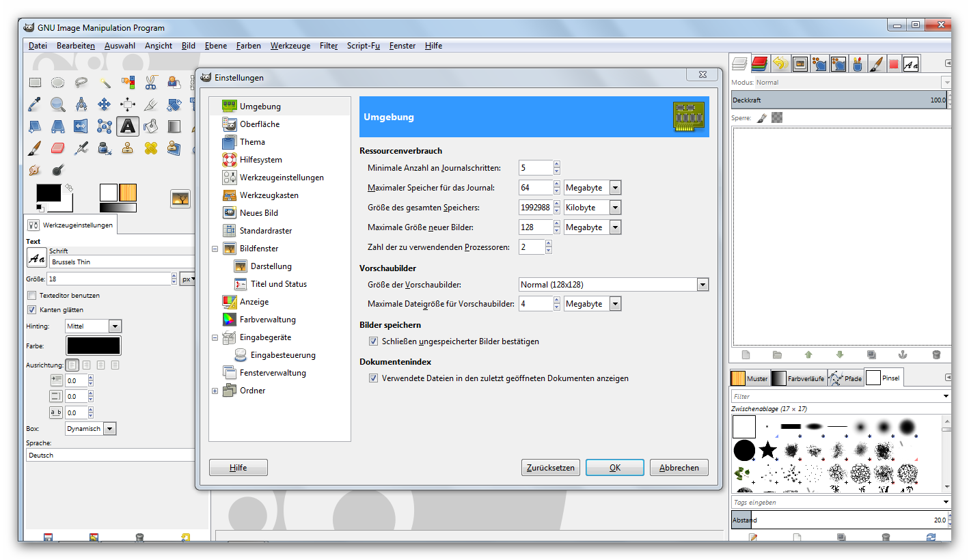Select the Ink tool
The image size is (969, 560).
[x=105, y=148]
